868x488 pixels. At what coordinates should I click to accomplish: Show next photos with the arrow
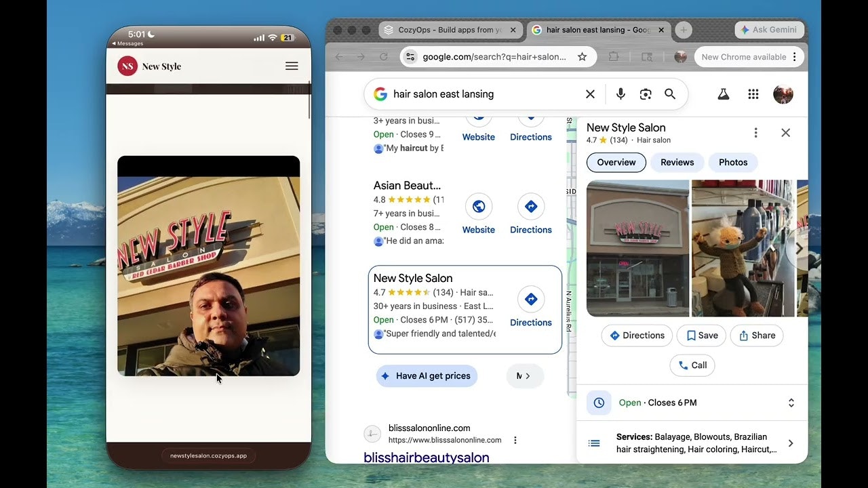coord(799,248)
